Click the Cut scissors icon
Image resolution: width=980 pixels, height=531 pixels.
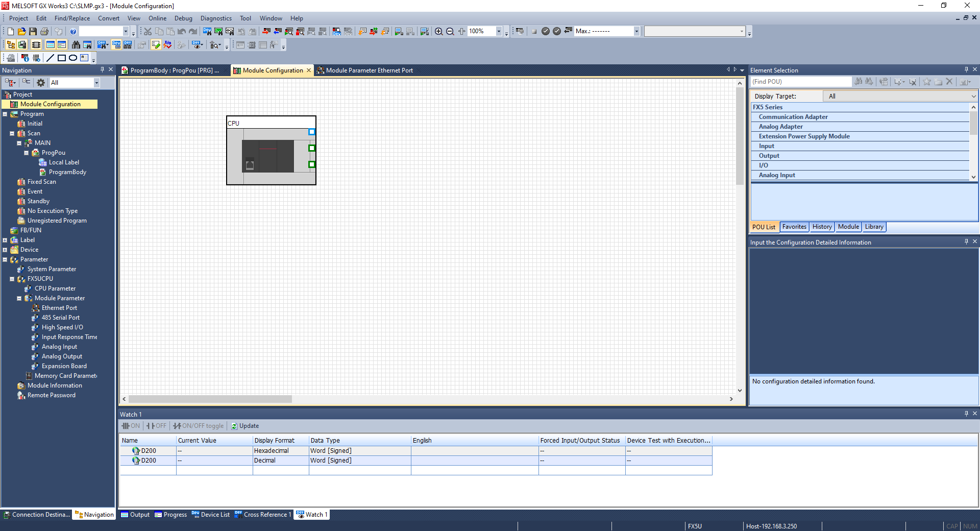(148, 31)
